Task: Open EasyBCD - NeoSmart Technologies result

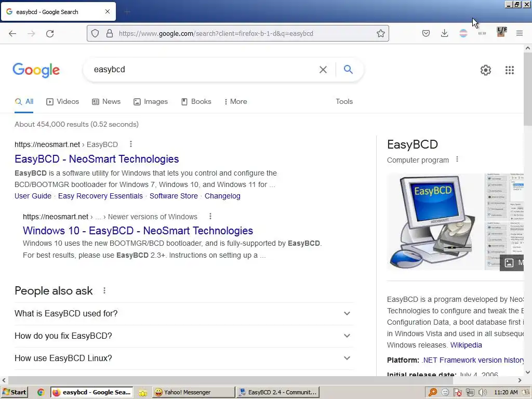Action: click(97, 159)
